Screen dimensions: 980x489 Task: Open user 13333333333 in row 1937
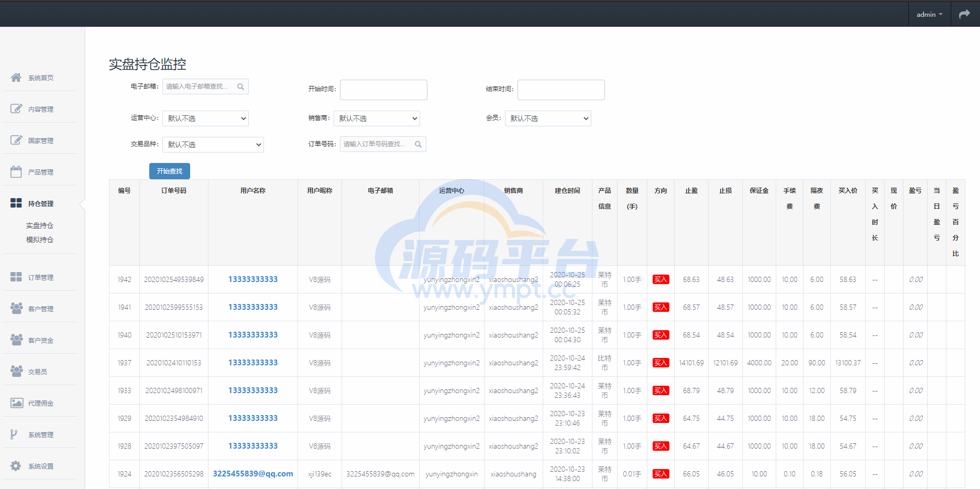pos(253,363)
